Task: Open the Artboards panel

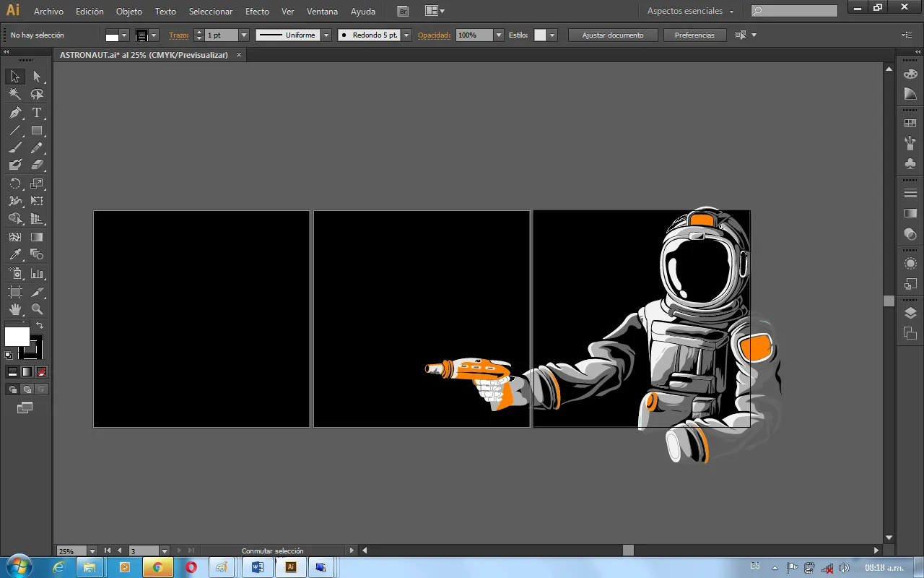Action: pos(910,333)
